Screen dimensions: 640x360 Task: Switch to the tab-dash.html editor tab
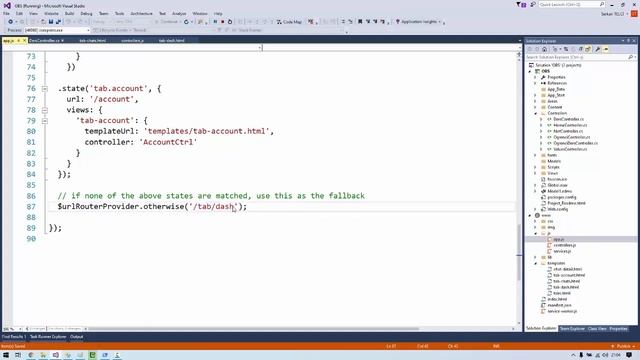coord(171,40)
